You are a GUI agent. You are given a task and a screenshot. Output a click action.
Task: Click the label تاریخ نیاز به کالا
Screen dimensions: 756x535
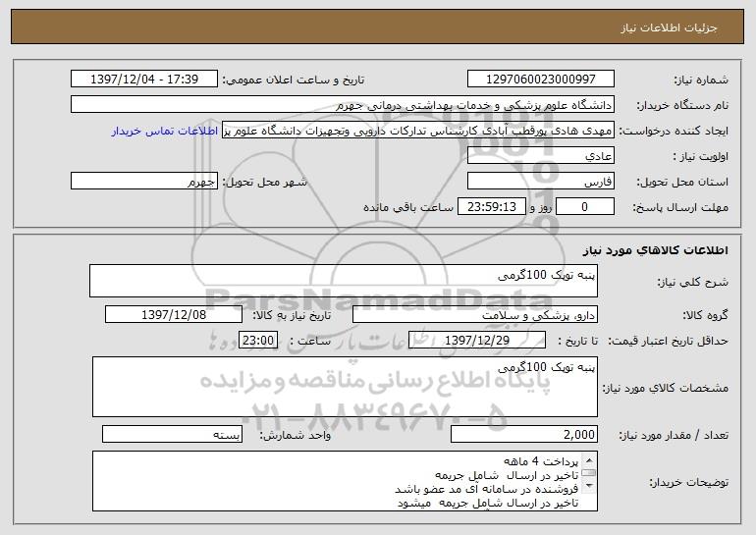pyautogui.click(x=292, y=315)
